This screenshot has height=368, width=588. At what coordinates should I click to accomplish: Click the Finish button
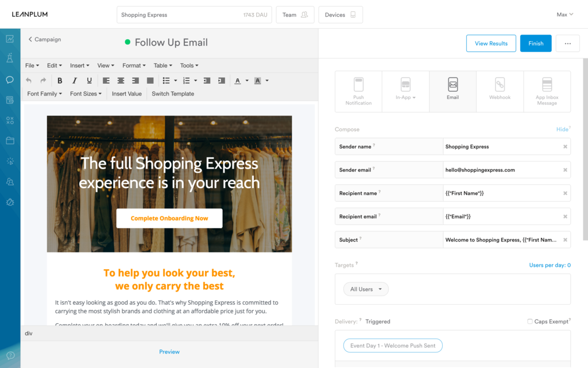point(536,43)
